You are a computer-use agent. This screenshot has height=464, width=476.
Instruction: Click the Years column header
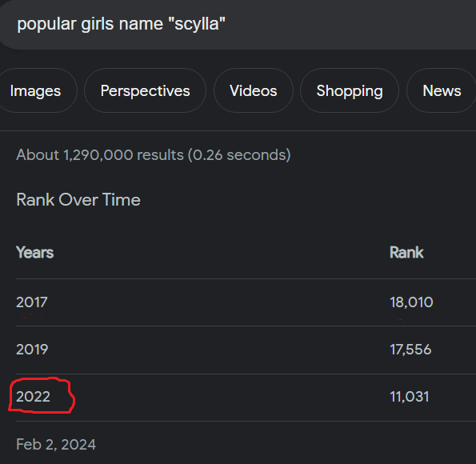35,253
